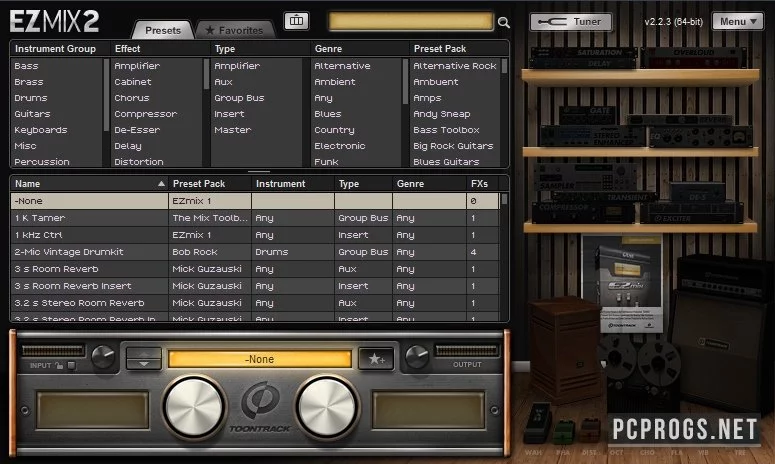This screenshot has height=464, width=775.
Task: Sort the results by Type column header
Action: pyautogui.click(x=363, y=184)
